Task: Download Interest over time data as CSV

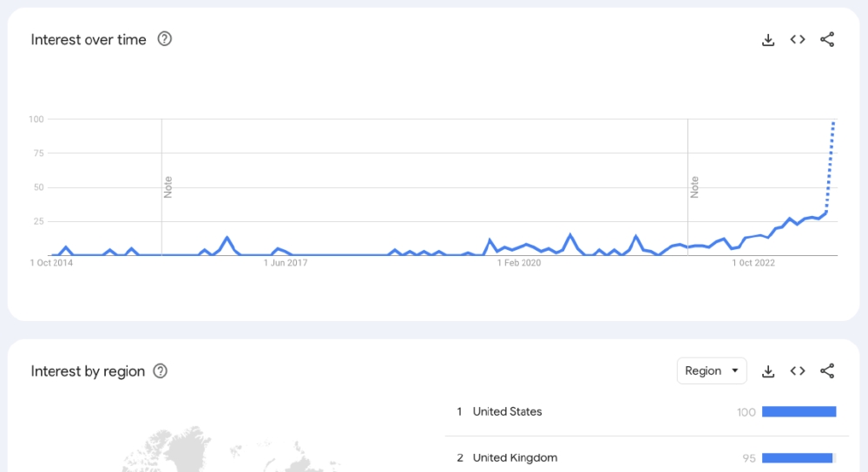Action: coord(768,40)
